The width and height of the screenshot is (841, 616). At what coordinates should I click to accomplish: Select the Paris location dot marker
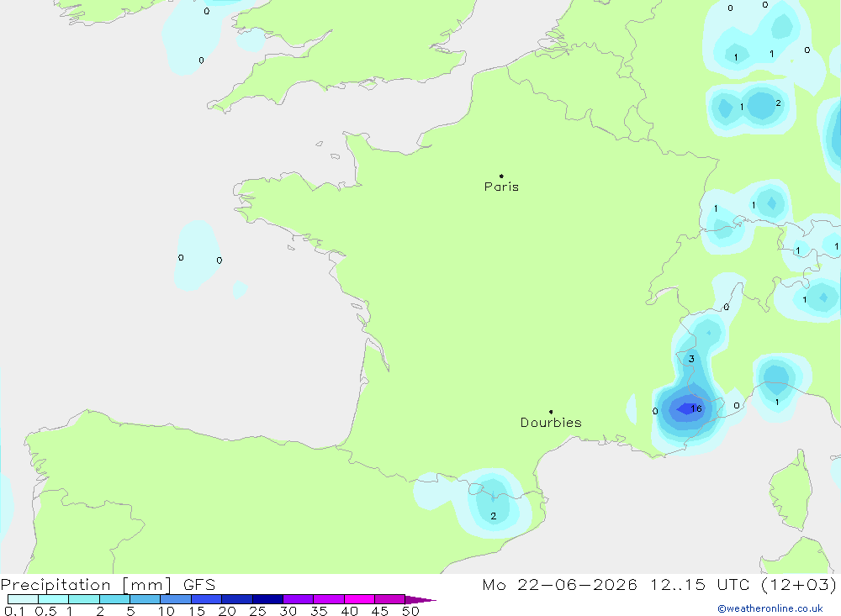pos(501,176)
